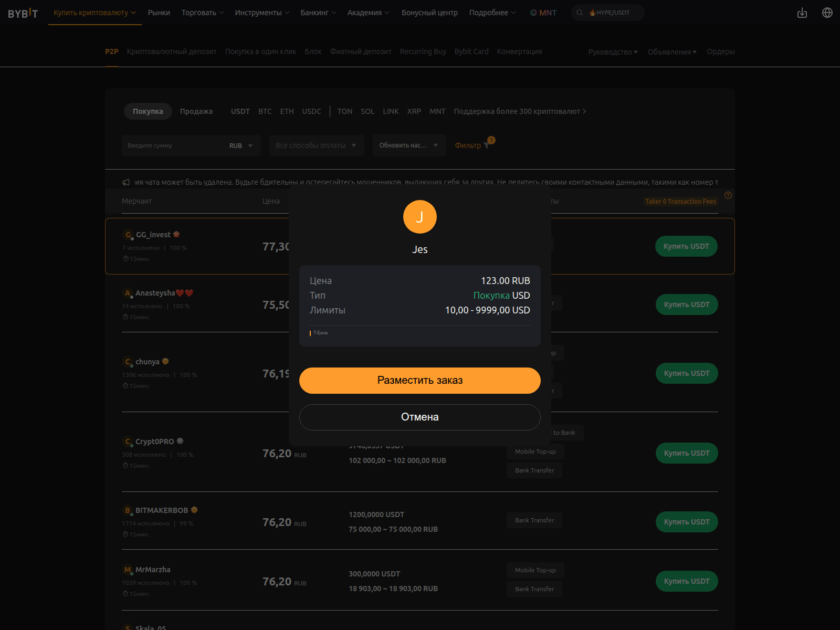The width and height of the screenshot is (840, 630).
Task: Click MrMarzha merchant avatar
Action: click(x=128, y=570)
